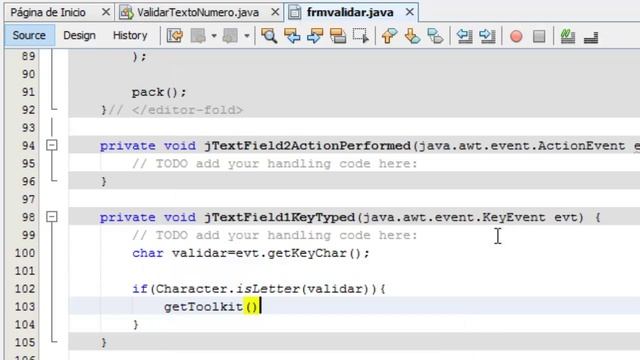Image resolution: width=640 pixels, height=360 pixels.
Task: Click java.awt.event.ActionEvent parameter type
Action: [x=522, y=146]
